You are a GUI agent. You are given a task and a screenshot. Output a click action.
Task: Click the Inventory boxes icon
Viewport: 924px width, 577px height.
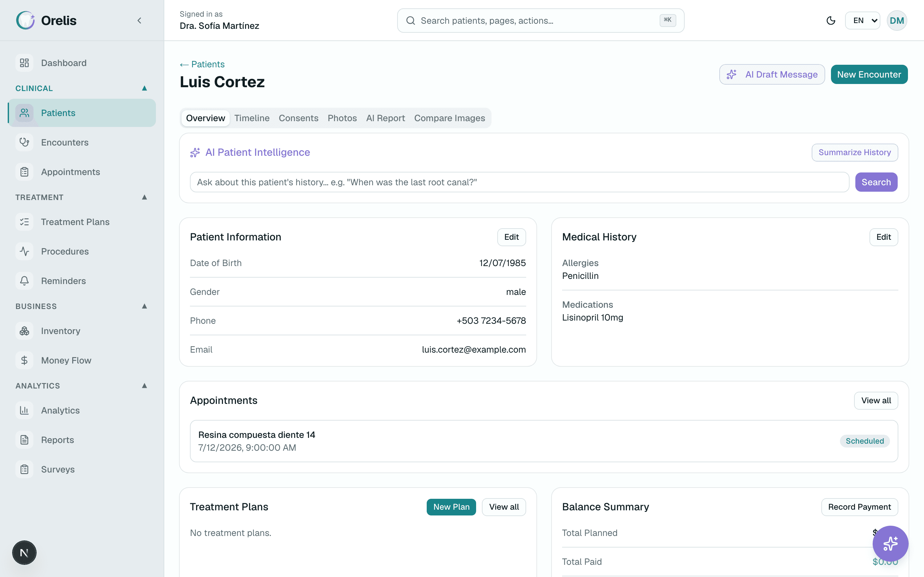(24, 331)
